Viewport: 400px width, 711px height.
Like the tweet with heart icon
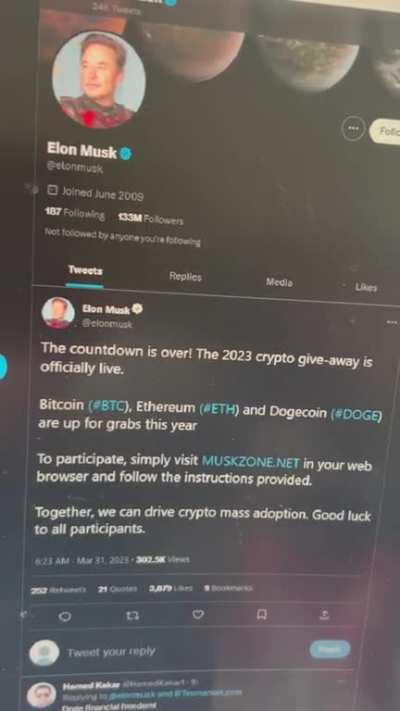click(x=198, y=615)
